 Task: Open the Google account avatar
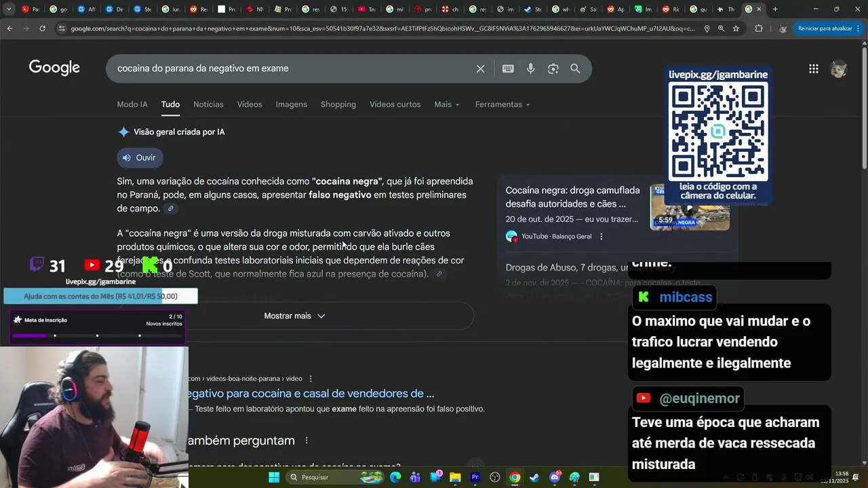(839, 69)
